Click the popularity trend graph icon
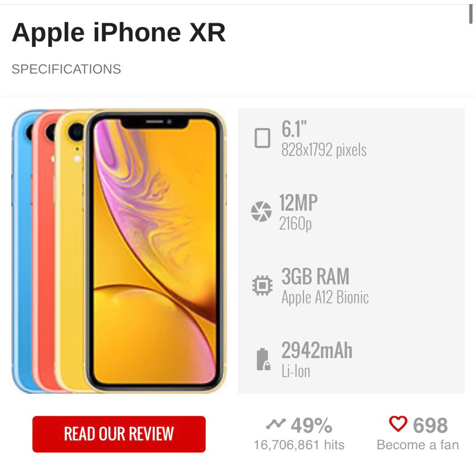Image resolution: width=476 pixels, height=476 pixels. tap(275, 424)
